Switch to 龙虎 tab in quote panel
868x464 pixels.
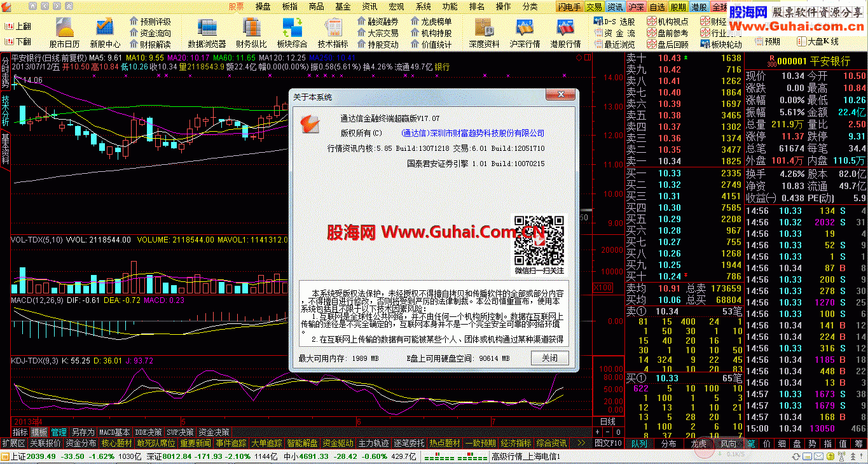click(698, 443)
